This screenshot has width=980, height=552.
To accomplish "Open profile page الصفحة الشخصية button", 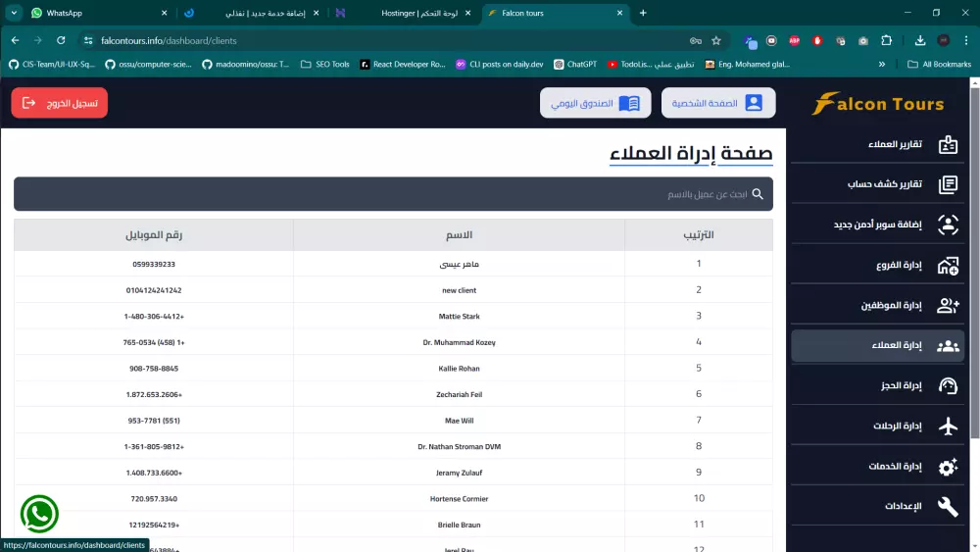I will [718, 103].
